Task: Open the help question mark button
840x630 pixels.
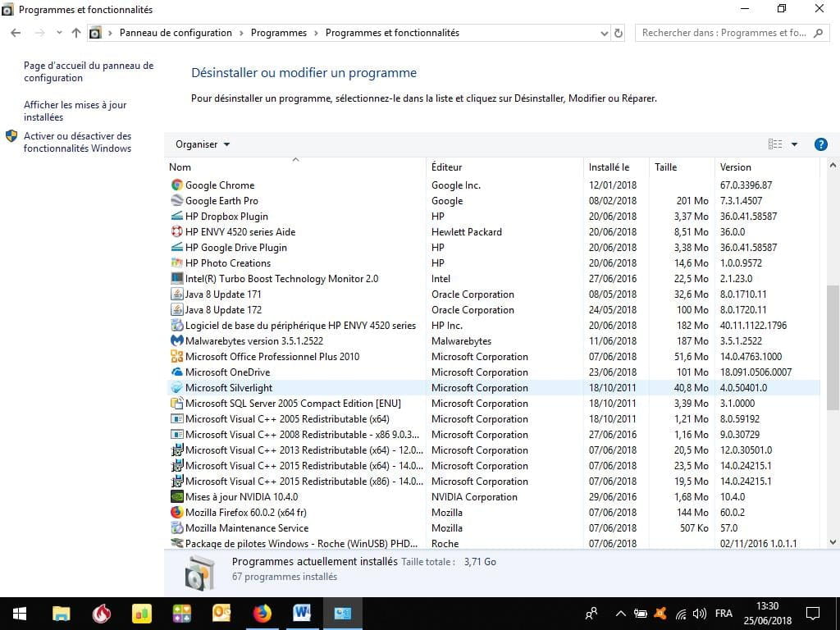Action: coord(820,144)
